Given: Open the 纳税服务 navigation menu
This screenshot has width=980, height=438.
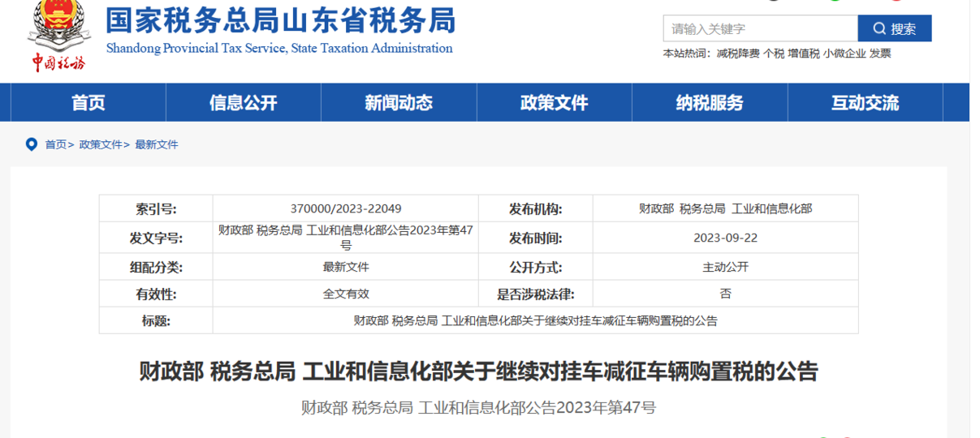Looking at the screenshot, I should (710, 103).
